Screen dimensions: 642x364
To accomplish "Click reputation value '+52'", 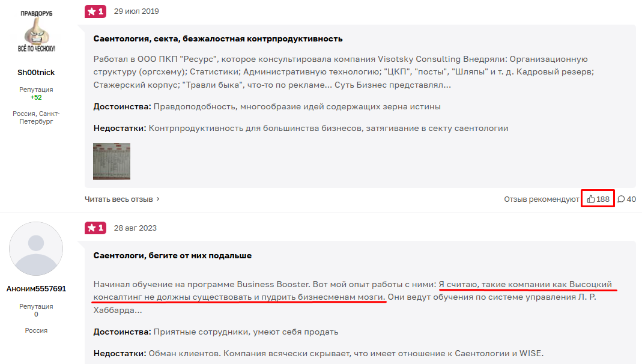I will (x=36, y=97).
